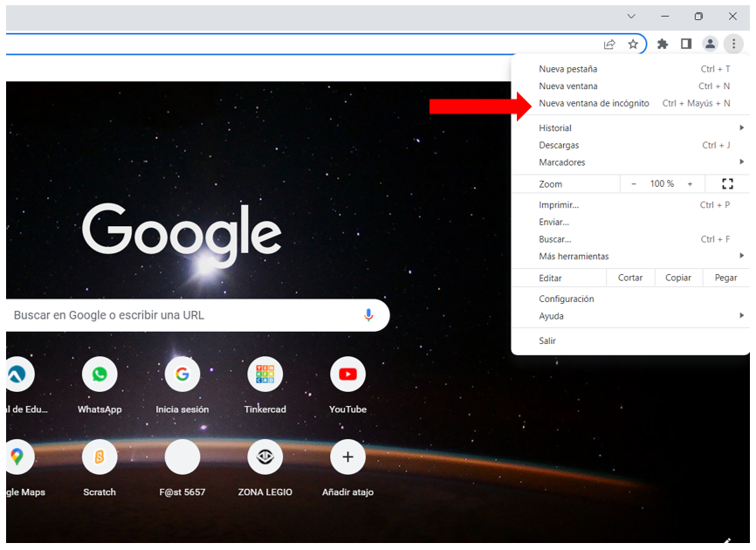Expand the Más herramientas submenu
The image size is (756, 550).
coord(630,257)
